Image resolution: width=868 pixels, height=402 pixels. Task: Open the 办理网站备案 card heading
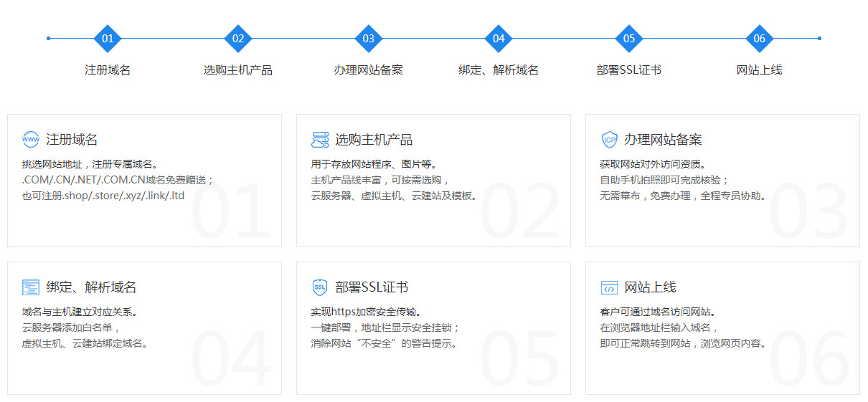663,140
